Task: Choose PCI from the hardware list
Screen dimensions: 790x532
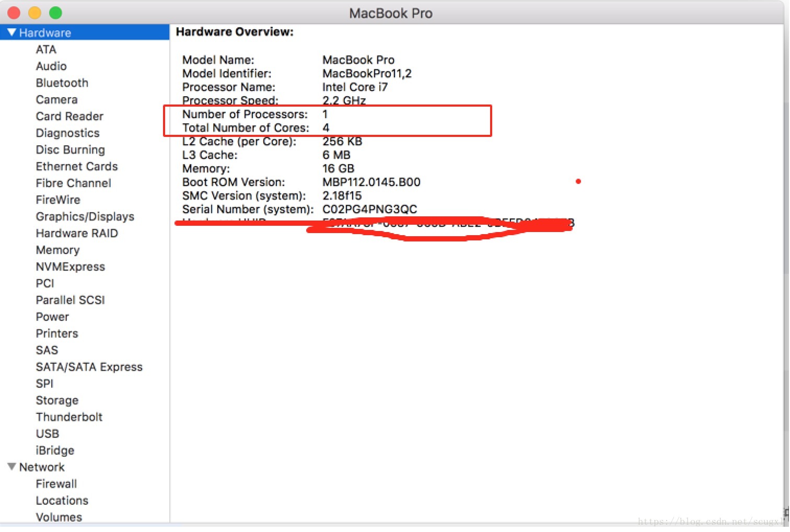Action: point(45,283)
